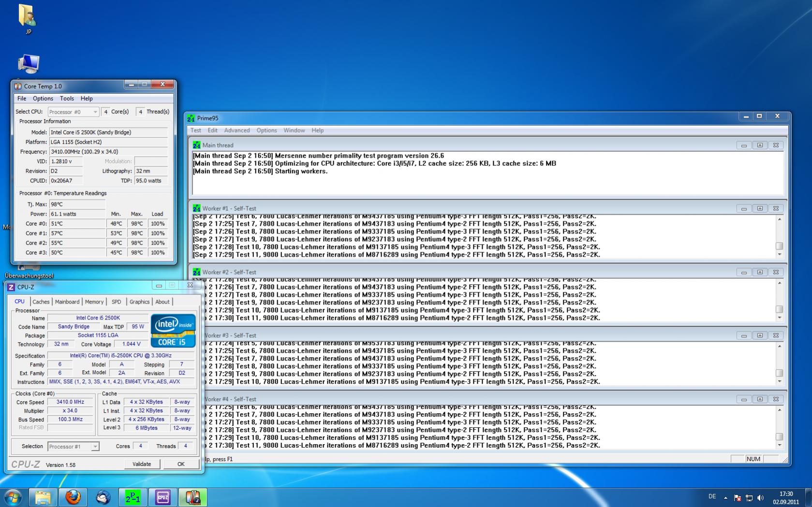The image size is (812, 507).
Task: Open Windows Explorer from the taskbar
Action: (x=43, y=497)
